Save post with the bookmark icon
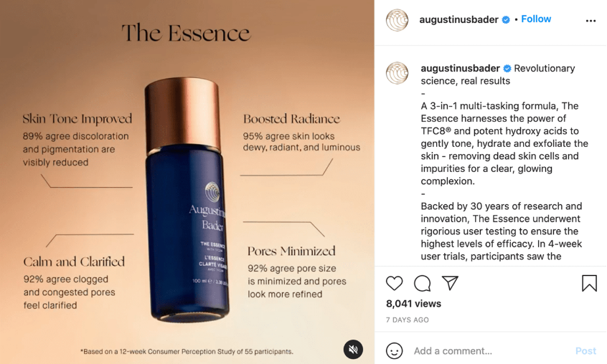607x364 pixels. pos(589,283)
